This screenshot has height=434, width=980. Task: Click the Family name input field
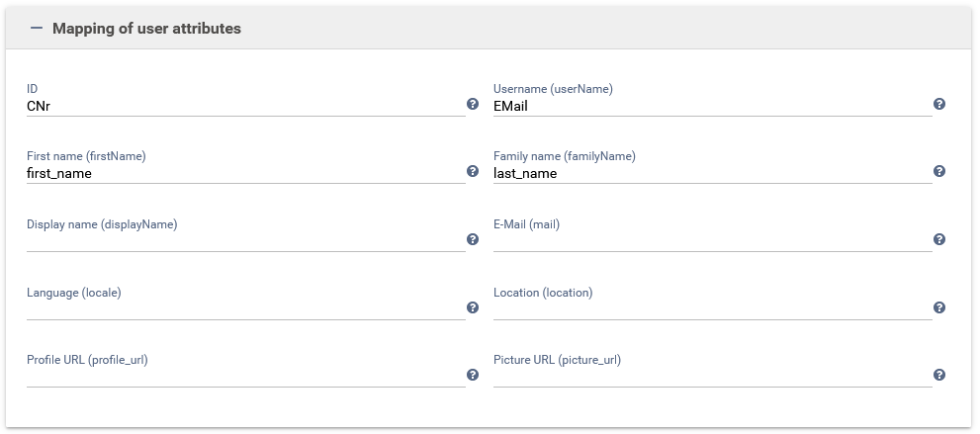[711, 173]
